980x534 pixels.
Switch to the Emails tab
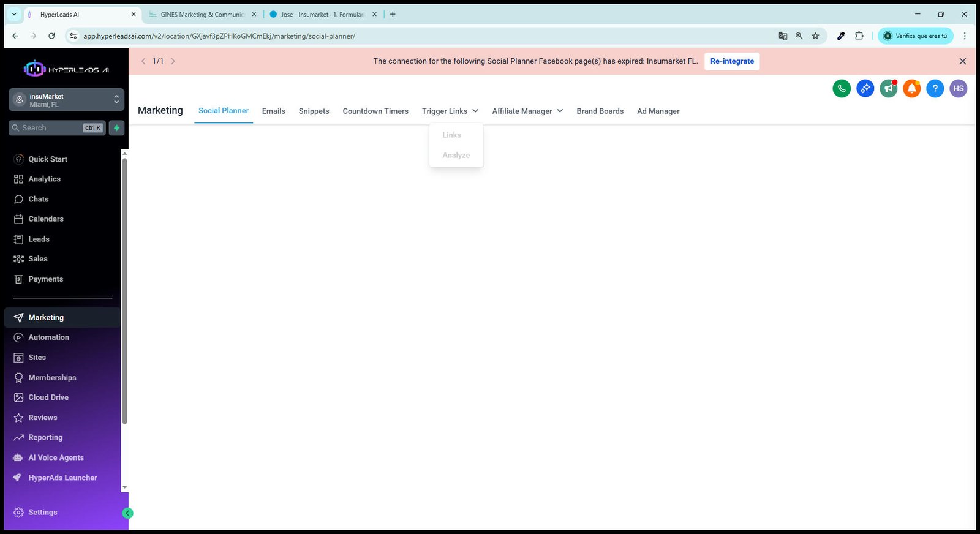point(274,111)
